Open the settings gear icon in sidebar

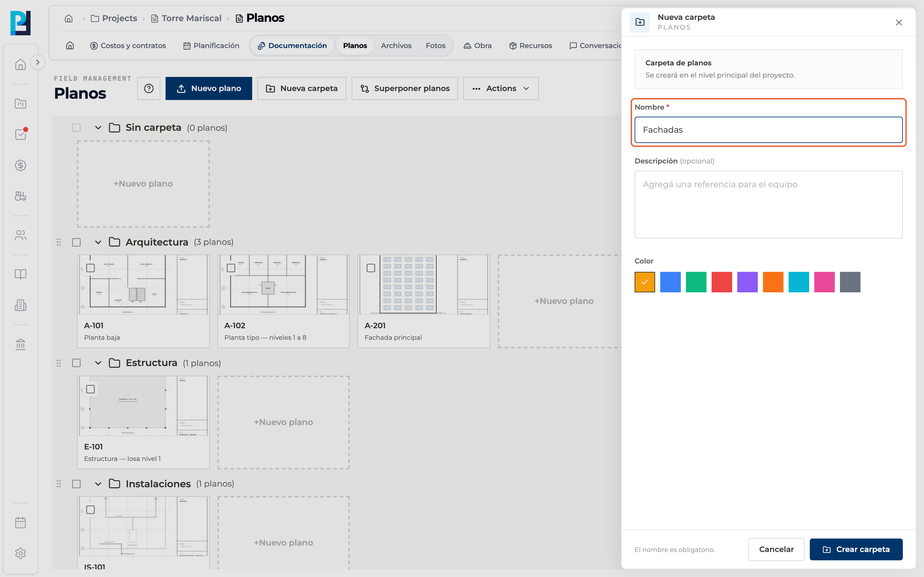[21, 553]
